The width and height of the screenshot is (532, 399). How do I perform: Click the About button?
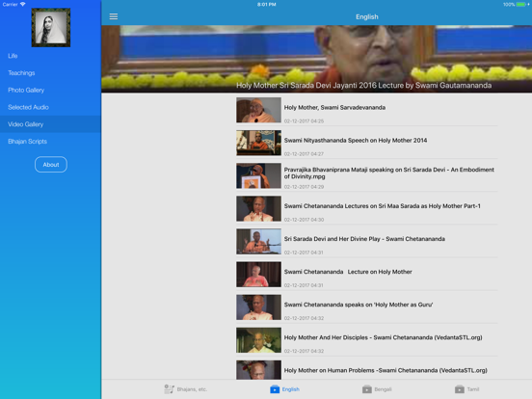pyautogui.click(x=51, y=165)
